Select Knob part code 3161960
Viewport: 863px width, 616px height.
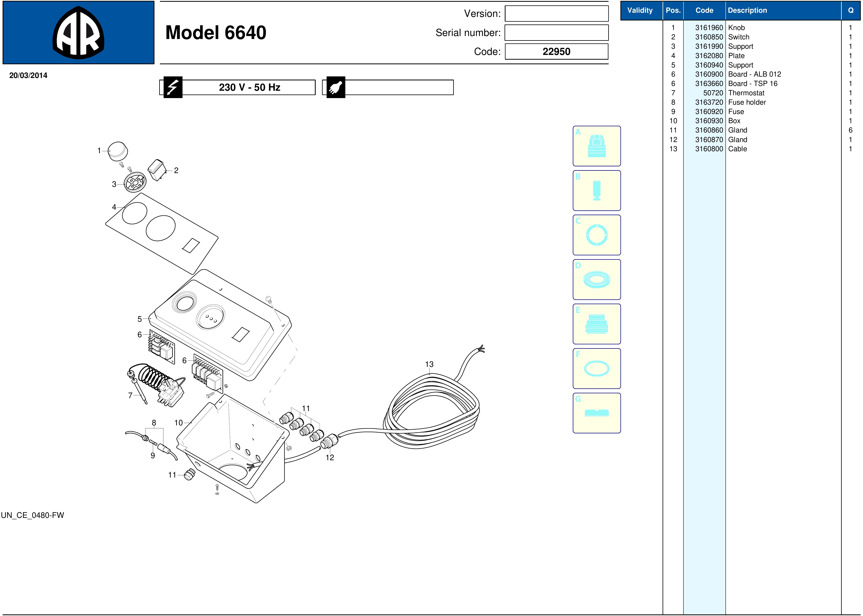pos(709,28)
